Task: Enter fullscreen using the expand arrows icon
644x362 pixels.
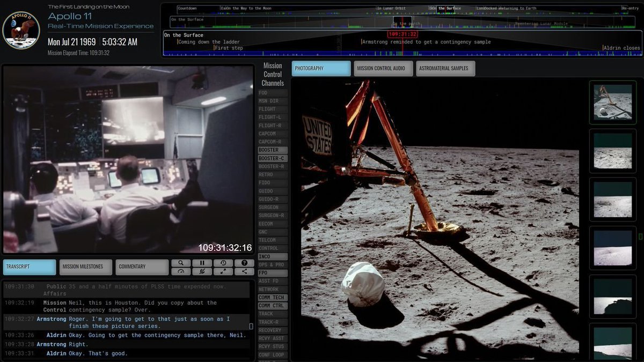Action: (223, 272)
